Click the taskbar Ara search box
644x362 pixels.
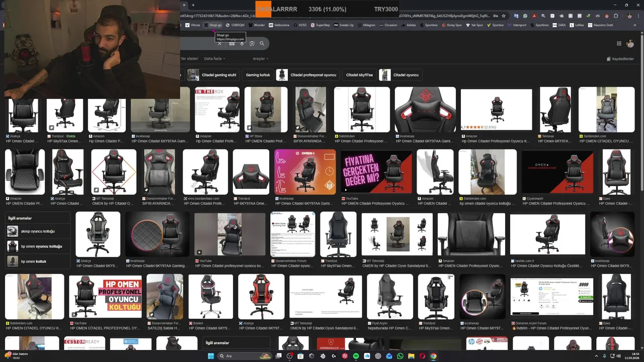click(x=245, y=356)
